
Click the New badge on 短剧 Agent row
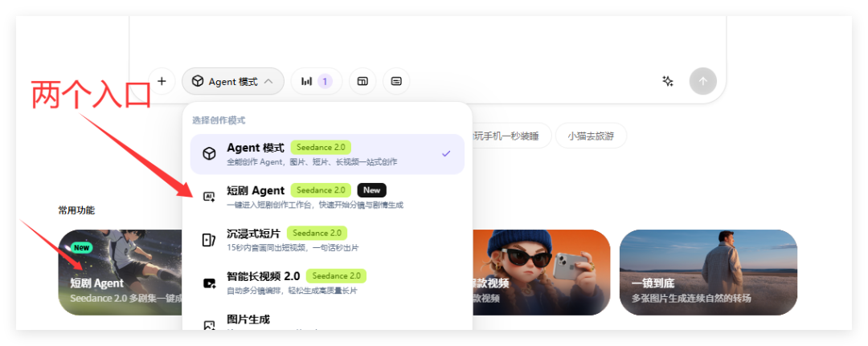[371, 190]
